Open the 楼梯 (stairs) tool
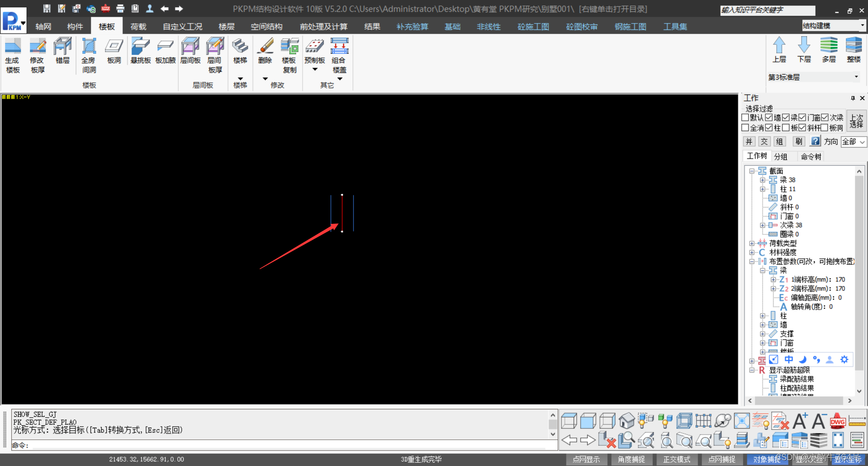 [x=240, y=51]
